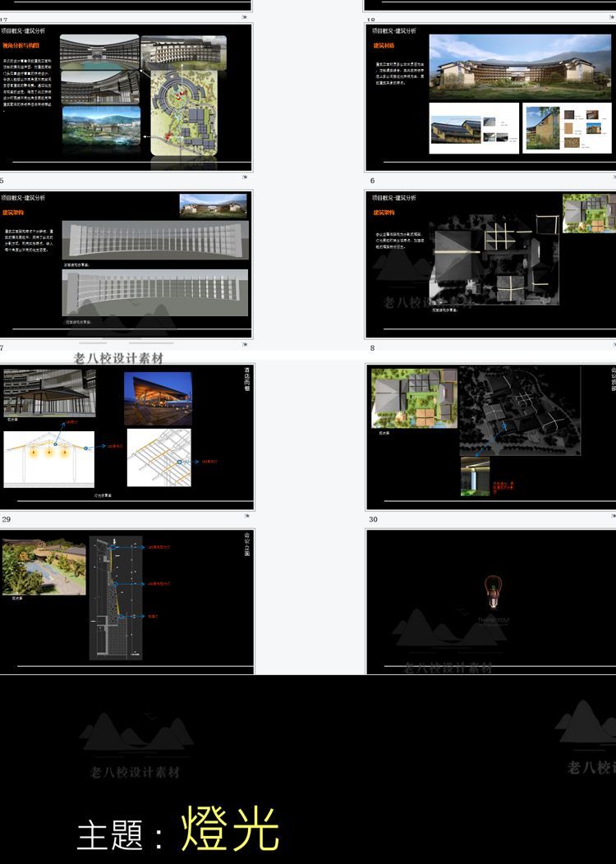Select the 视角分析与视图 slide thumbnail
This screenshot has width=616, height=864.
click(x=126, y=96)
